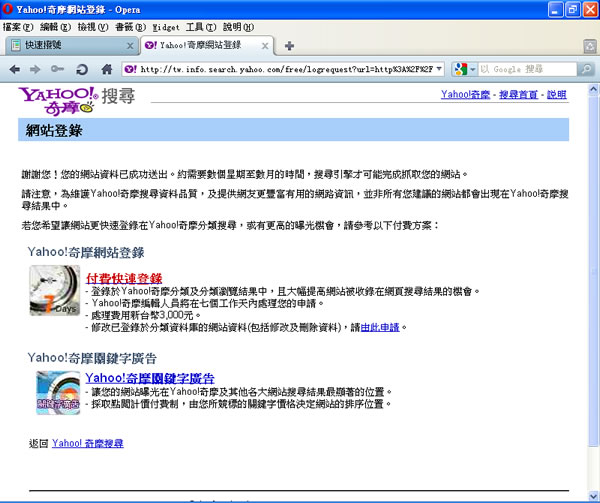
Task: Open the 工具(T) menu
Action: [x=201, y=27]
